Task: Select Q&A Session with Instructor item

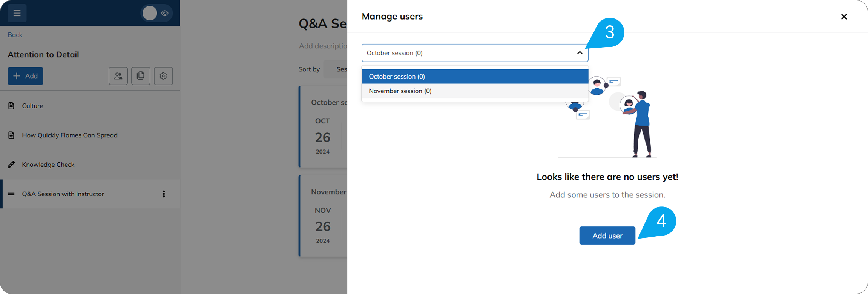Action: click(x=90, y=194)
